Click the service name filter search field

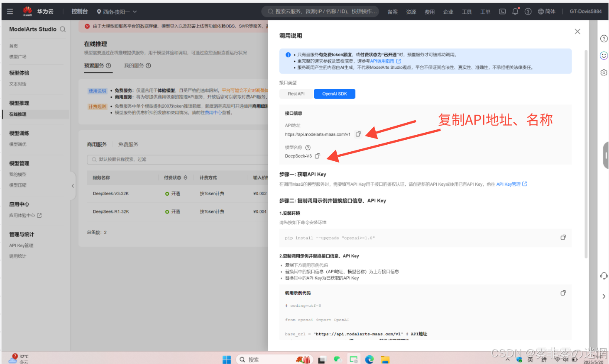pyautogui.click(x=178, y=160)
